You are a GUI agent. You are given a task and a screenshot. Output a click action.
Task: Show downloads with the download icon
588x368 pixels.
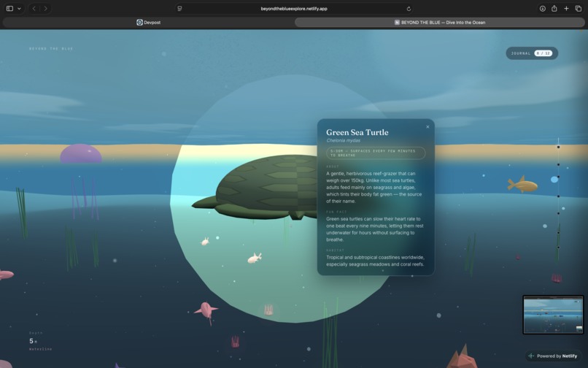542,8
